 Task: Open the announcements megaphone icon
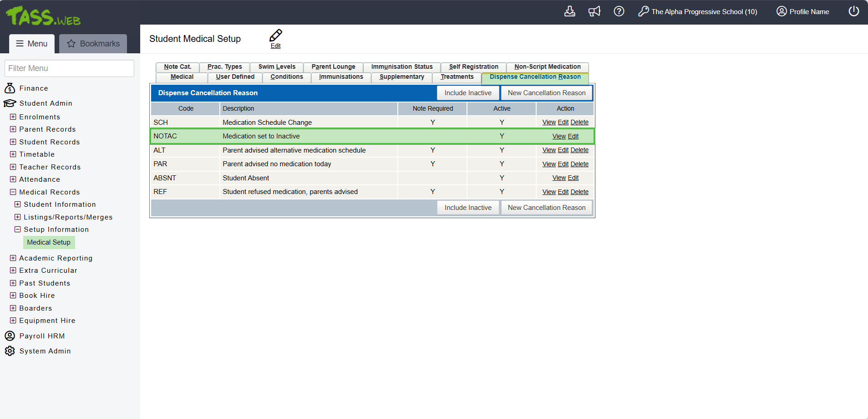[x=594, y=11]
